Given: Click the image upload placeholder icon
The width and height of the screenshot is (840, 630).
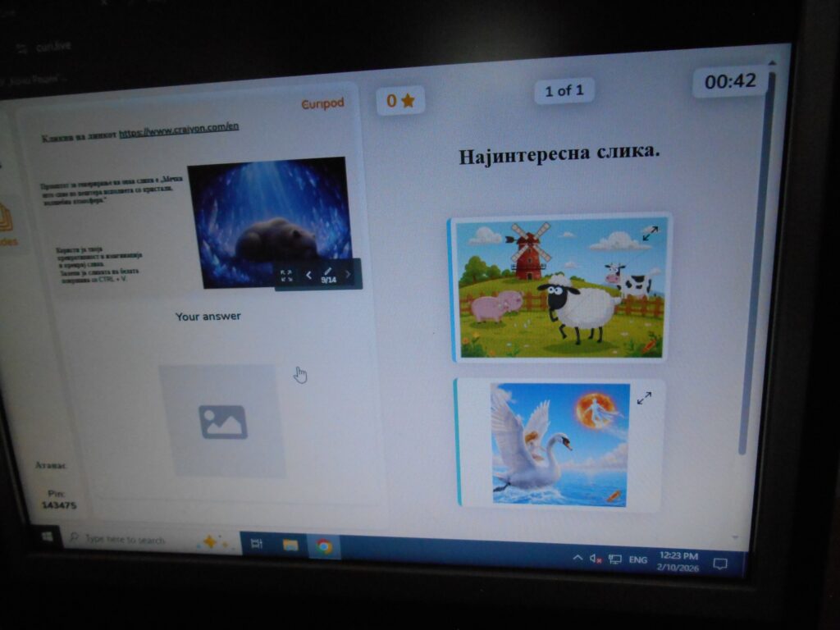Looking at the screenshot, I should pos(222,422).
